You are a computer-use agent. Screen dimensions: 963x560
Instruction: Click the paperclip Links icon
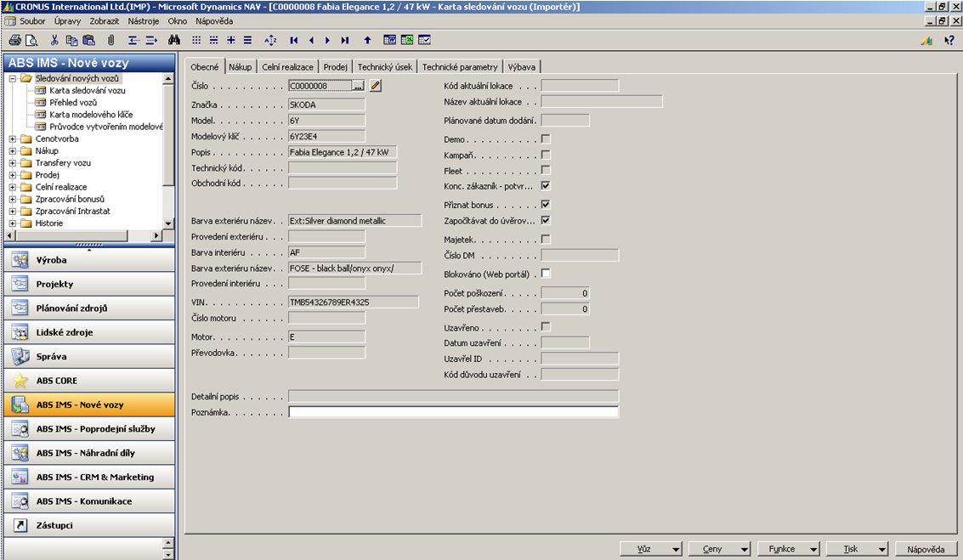point(111,41)
